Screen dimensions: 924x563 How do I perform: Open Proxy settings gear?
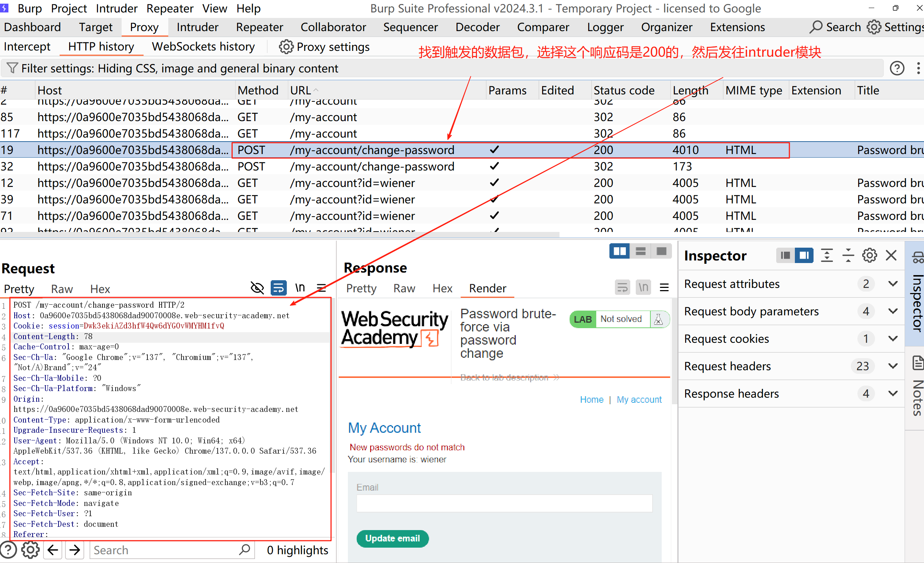[x=286, y=47]
